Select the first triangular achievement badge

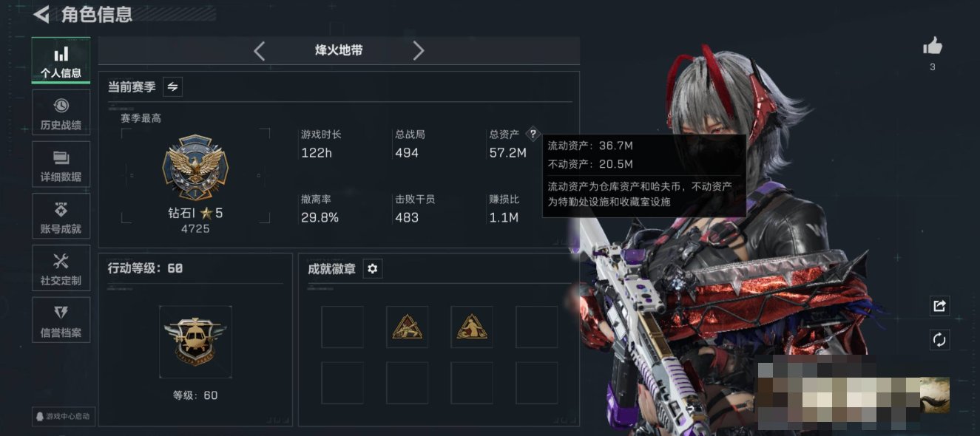tap(408, 327)
